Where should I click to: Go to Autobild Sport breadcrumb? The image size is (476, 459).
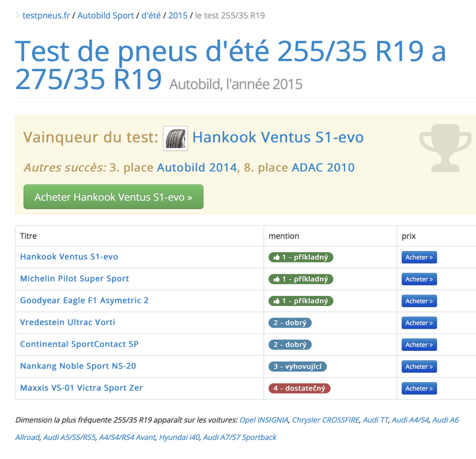(x=106, y=16)
